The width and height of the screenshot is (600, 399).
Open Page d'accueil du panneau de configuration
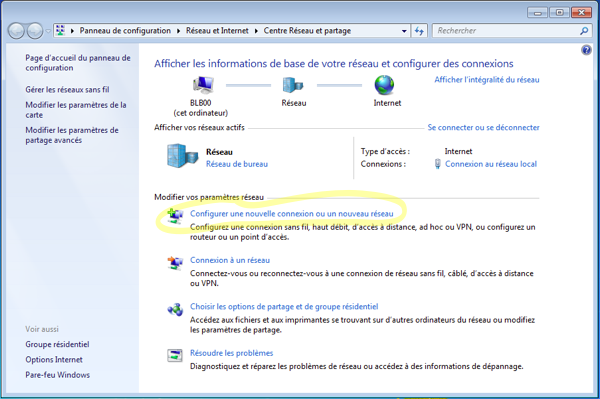(x=78, y=63)
